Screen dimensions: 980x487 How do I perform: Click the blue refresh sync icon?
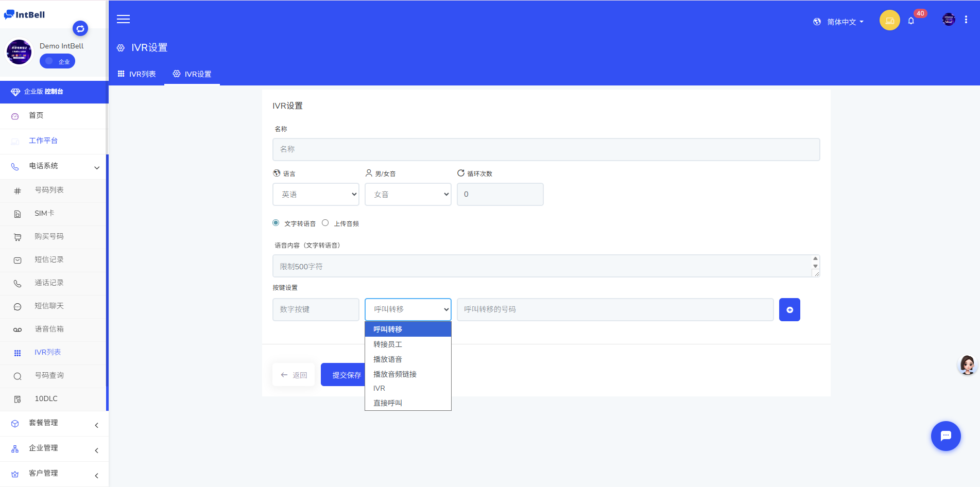click(x=80, y=29)
